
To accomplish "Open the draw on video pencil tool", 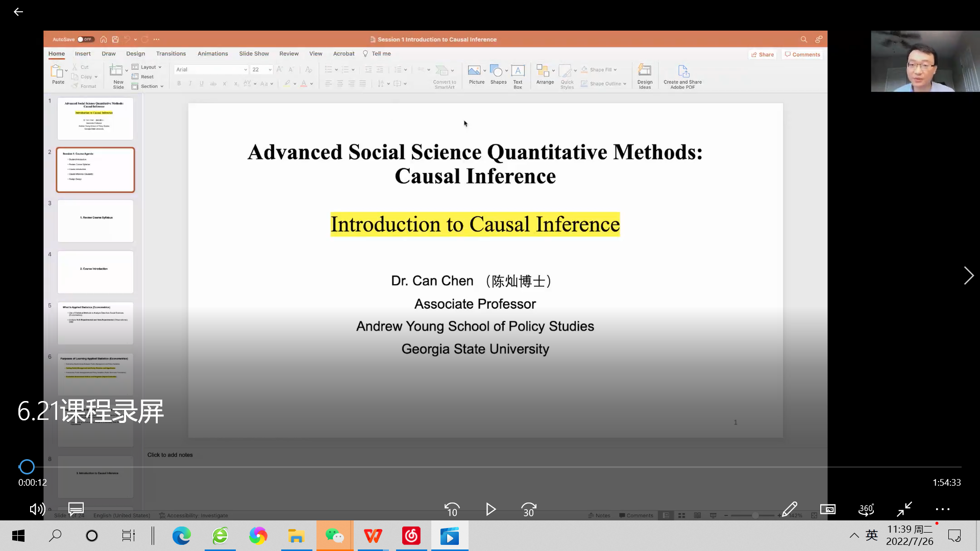I will [x=790, y=509].
